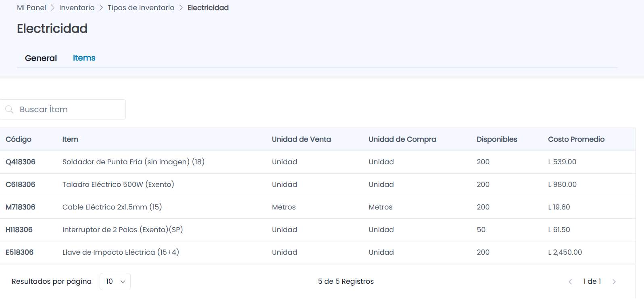
Task: Click the 5 de 5 Registros count
Action: [346, 281]
